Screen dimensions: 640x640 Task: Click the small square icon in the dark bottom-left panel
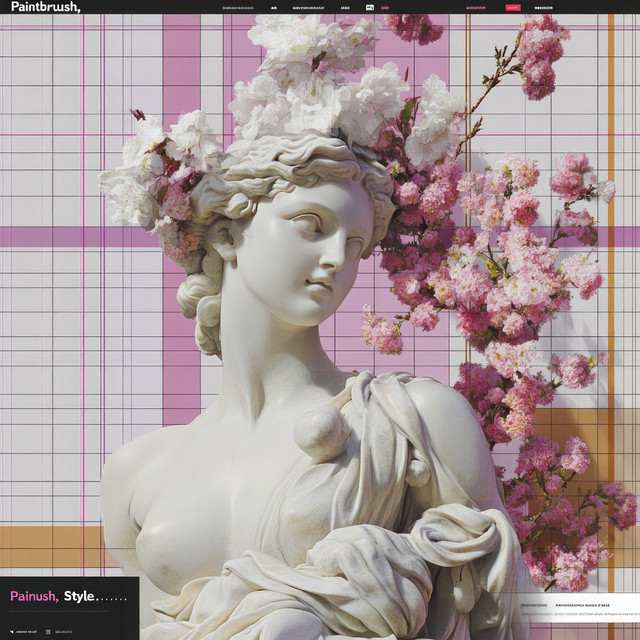49,631
